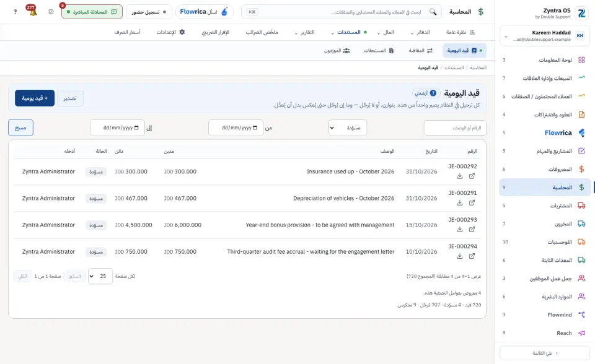Image resolution: width=595 pixels, height=364 pixels.
Task: Click the تصدير export button
Action: click(70, 98)
